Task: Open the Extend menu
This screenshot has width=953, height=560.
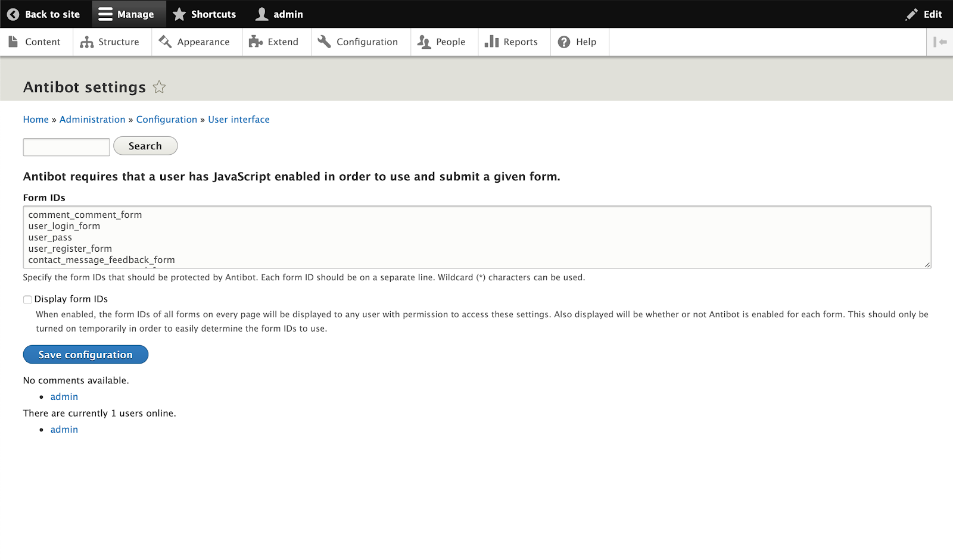Action: click(277, 42)
